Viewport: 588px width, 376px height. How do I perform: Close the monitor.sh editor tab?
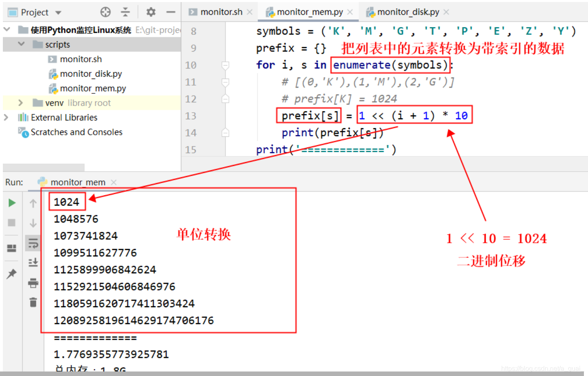tap(250, 12)
